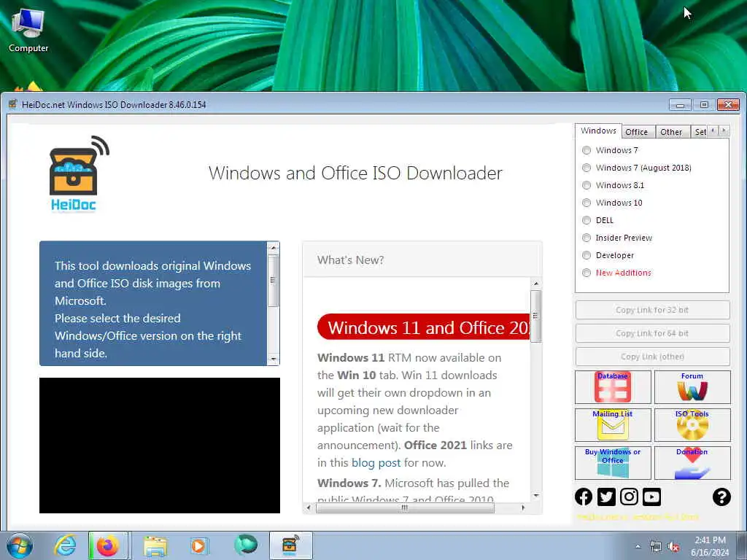Select the Windows 10 radio button

pos(587,203)
